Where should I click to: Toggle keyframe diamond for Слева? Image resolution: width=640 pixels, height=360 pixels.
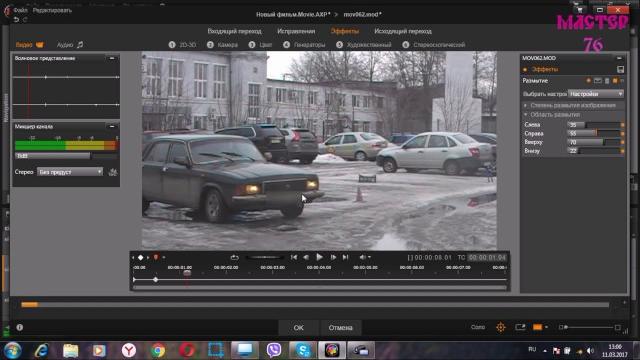[x=622, y=124]
